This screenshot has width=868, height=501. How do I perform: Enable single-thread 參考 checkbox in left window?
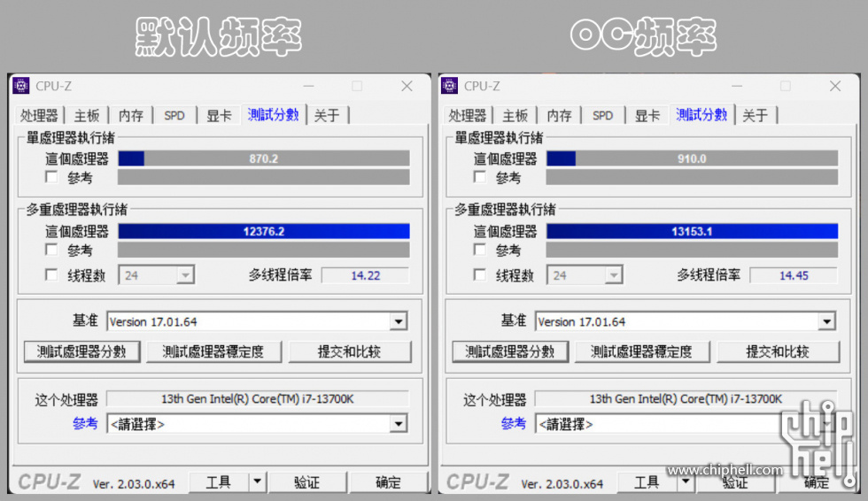(51, 177)
